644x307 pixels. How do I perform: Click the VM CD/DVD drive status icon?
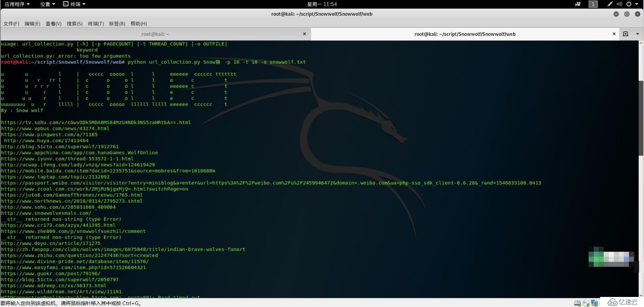(586, 303)
